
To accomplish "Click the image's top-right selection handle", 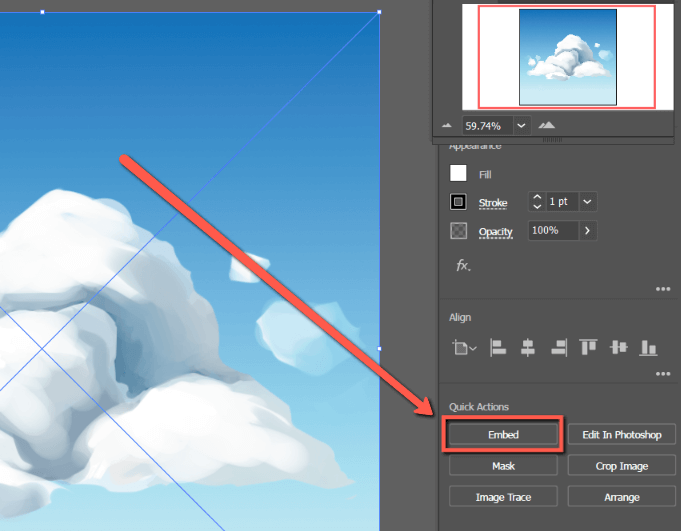I will (x=379, y=12).
